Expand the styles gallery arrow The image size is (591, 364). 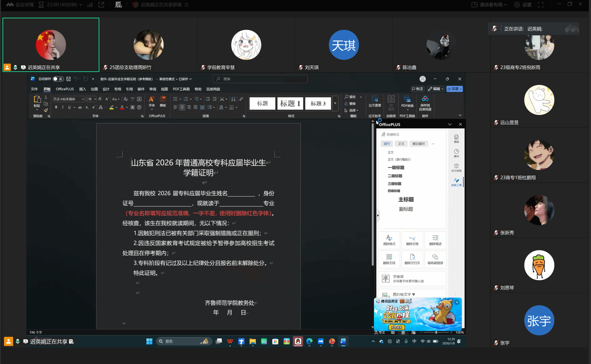335,103
